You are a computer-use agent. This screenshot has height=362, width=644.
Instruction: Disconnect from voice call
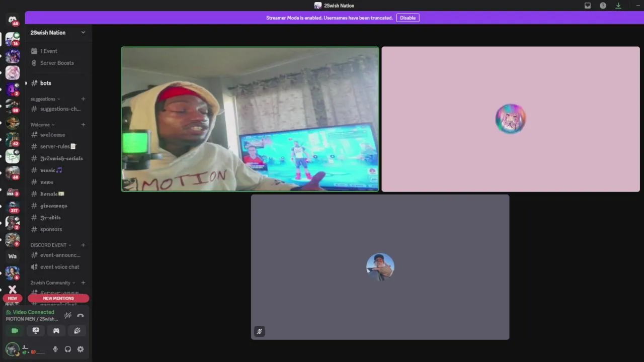(80, 315)
